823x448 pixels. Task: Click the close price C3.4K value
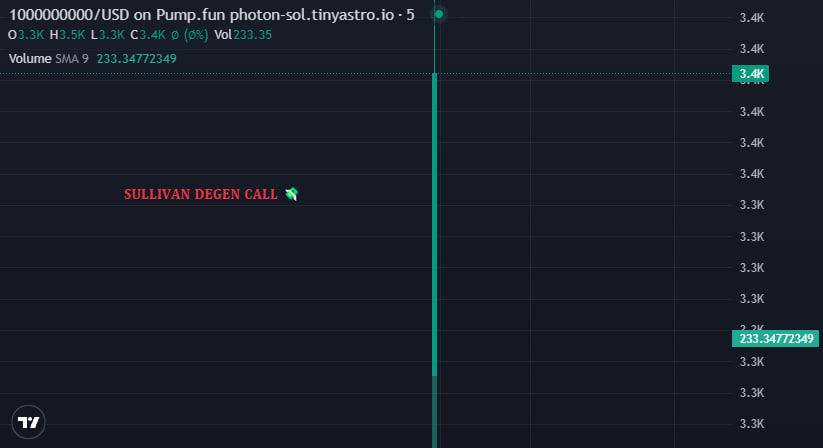click(x=148, y=35)
